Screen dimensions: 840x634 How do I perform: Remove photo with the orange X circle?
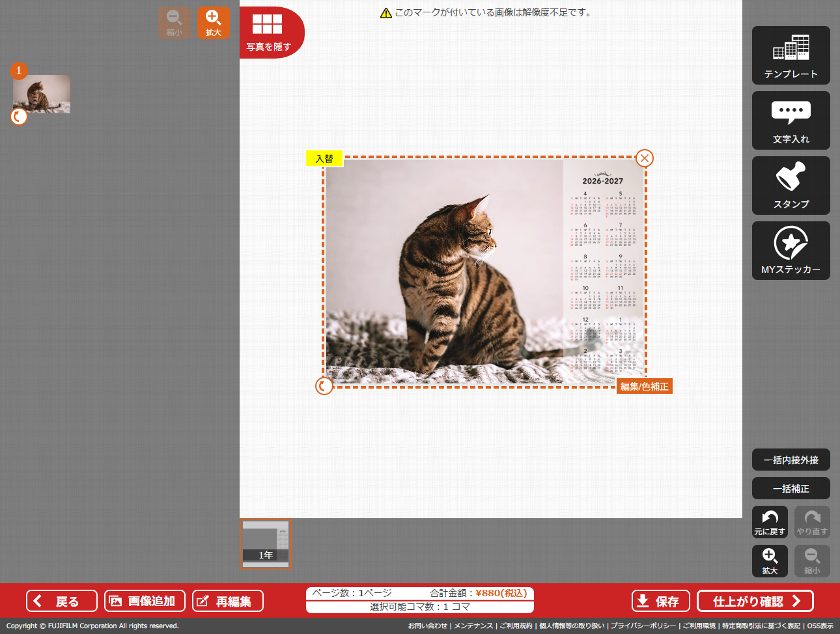644,158
